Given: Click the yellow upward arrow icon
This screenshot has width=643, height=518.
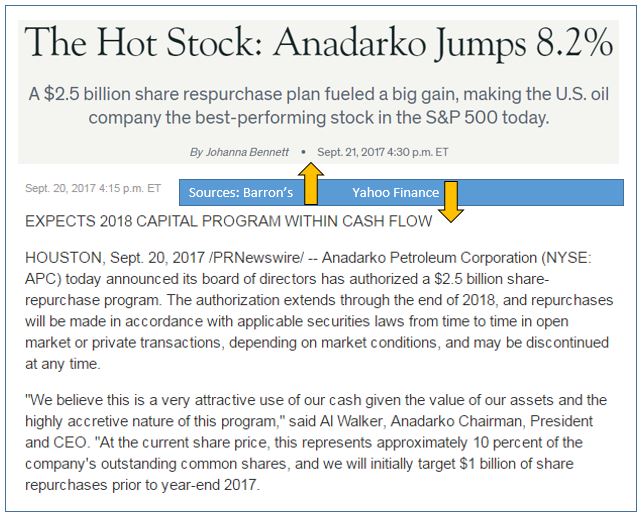Looking at the screenshot, I should click(311, 183).
